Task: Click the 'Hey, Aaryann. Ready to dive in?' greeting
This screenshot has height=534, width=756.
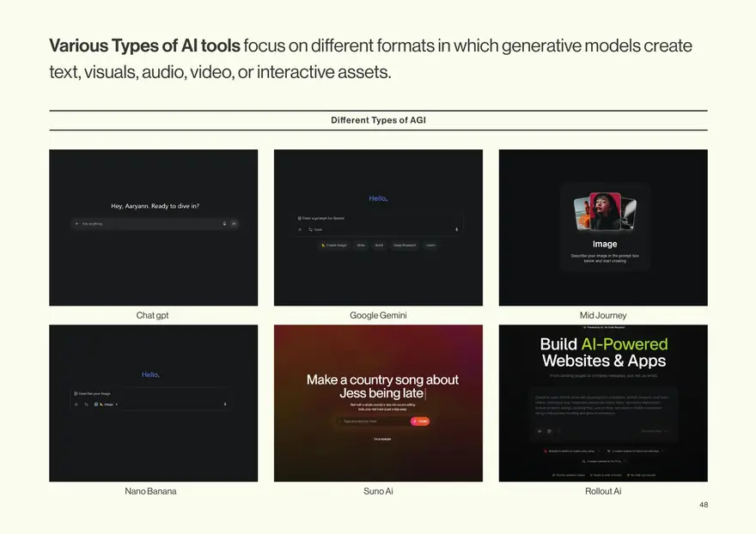Action: pos(155,206)
